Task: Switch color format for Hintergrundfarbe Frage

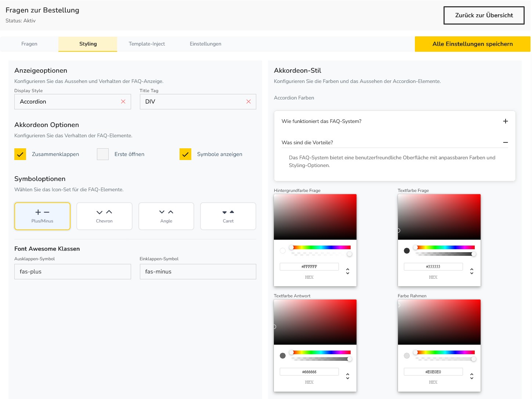Action: tap(347, 271)
